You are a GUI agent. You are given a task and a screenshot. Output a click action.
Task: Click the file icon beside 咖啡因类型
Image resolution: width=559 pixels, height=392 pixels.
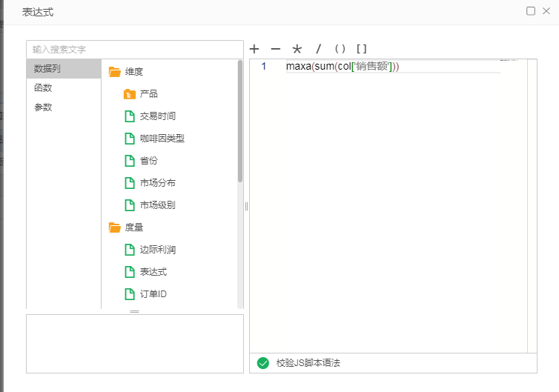(x=130, y=139)
